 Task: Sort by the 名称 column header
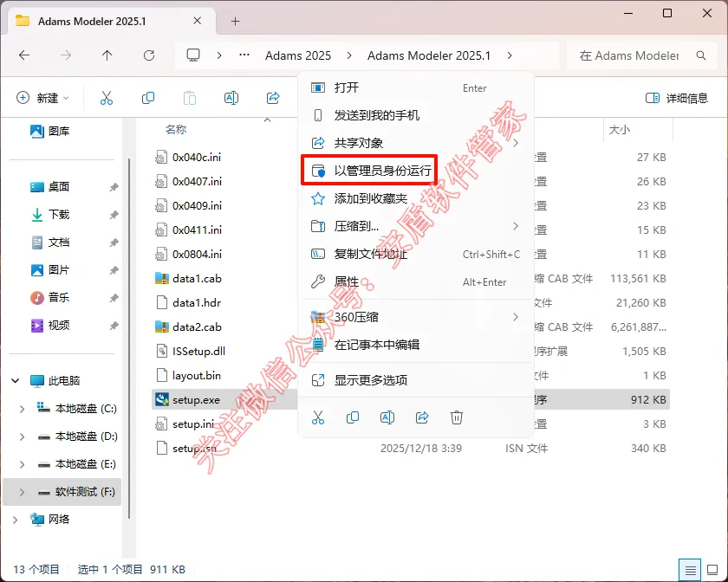tap(176, 130)
